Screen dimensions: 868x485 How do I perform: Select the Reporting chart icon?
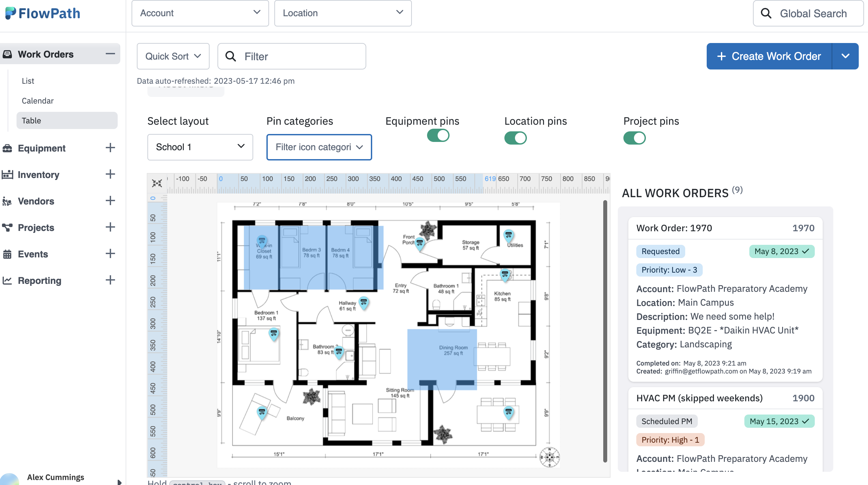[7, 280]
